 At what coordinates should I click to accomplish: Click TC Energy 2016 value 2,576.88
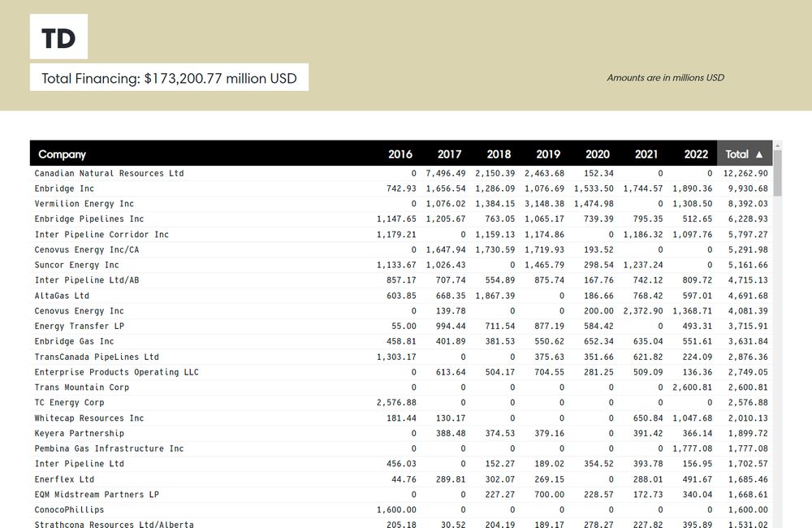tap(396, 403)
